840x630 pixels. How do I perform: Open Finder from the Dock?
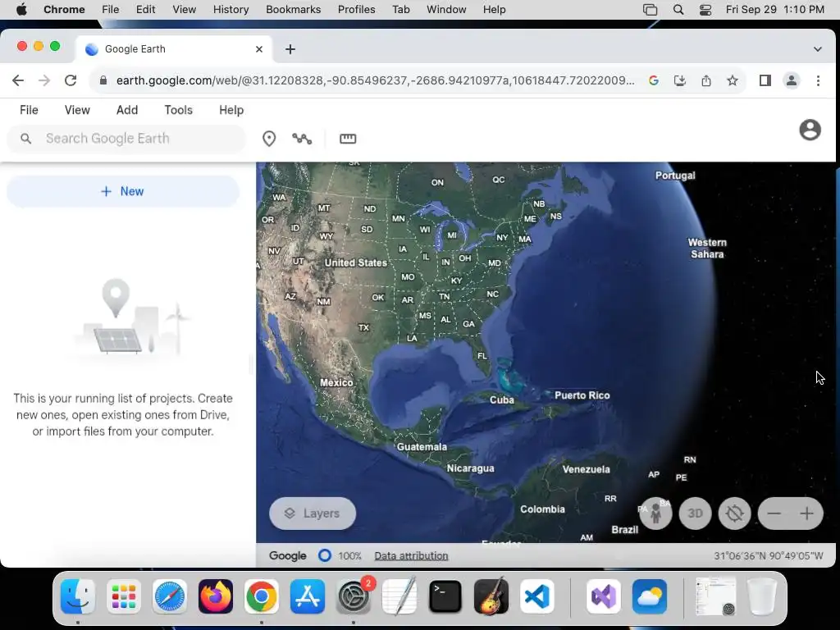tap(78, 596)
